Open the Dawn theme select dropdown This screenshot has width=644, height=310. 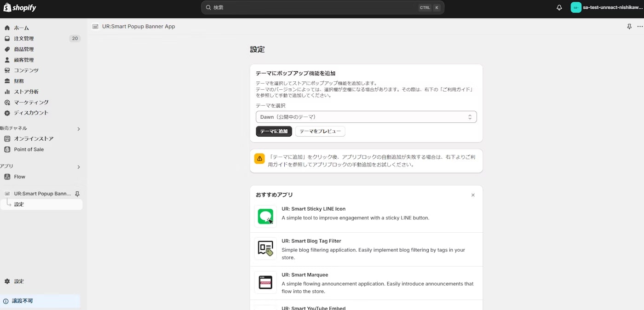click(x=366, y=117)
